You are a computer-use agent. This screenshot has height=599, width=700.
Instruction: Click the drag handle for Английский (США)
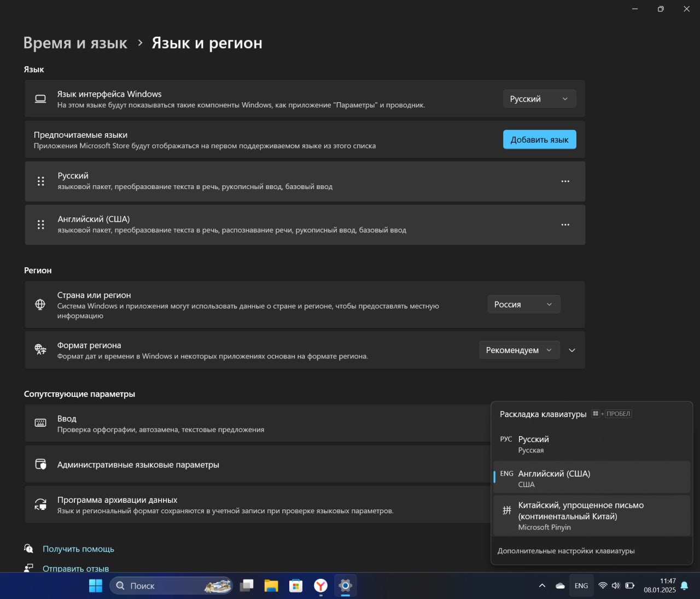pyautogui.click(x=40, y=225)
